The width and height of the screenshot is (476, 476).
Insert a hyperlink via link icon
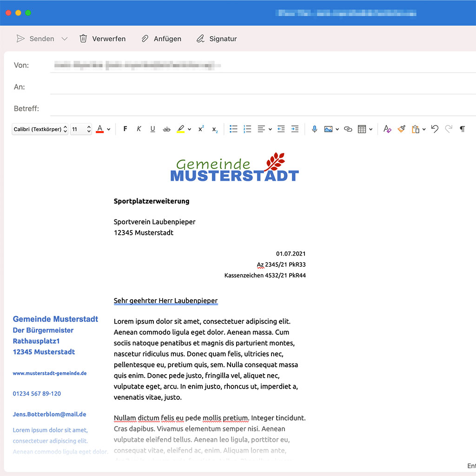(x=348, y=129)
